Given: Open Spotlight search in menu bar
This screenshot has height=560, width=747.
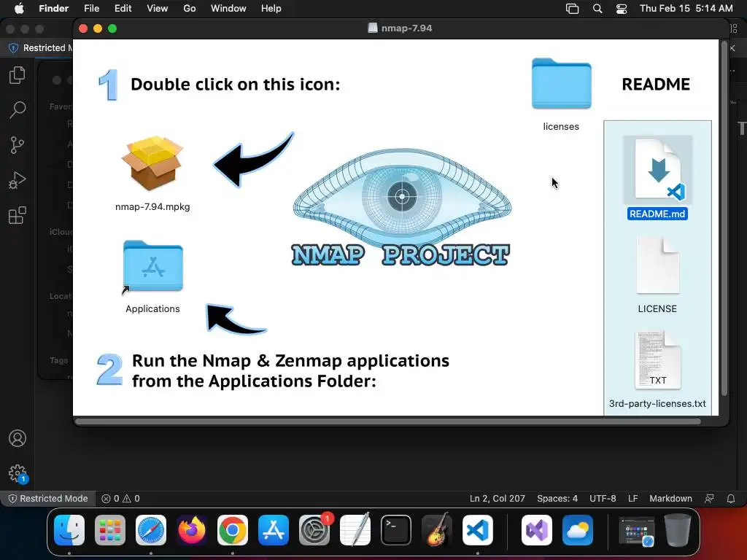Looking at the screenshot, I should [597, 9].
